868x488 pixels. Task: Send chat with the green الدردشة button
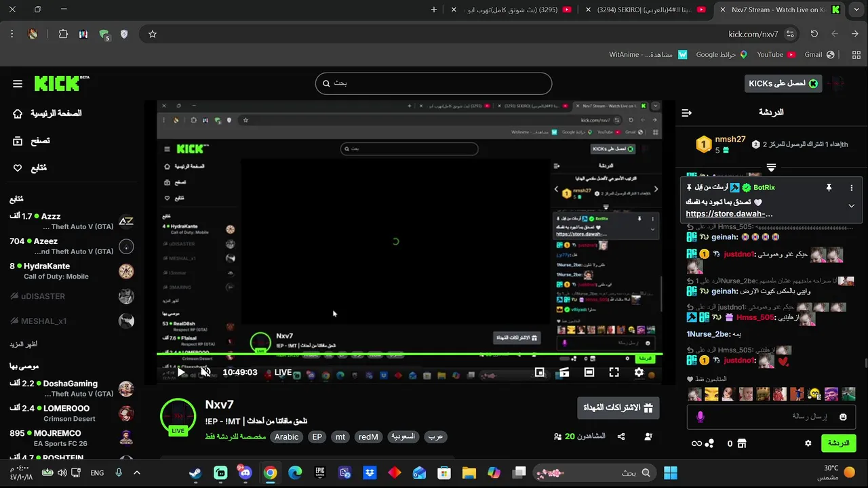coord(838,443)
